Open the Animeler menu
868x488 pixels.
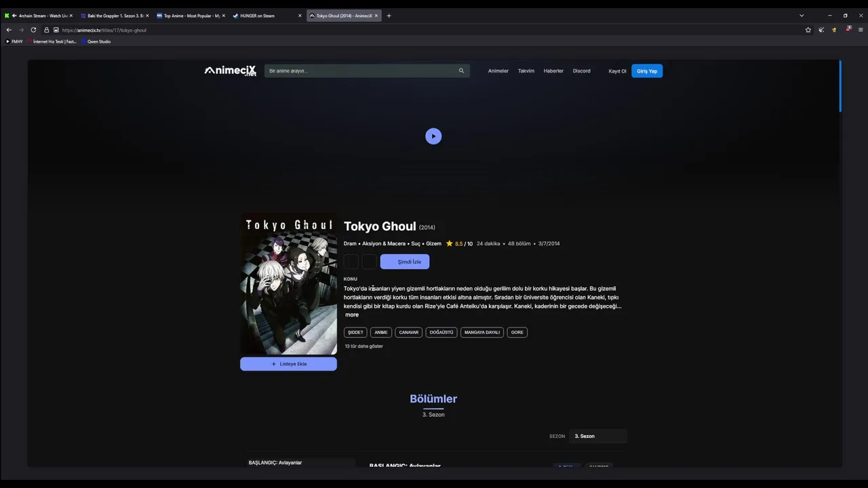(x=498, y=70)
